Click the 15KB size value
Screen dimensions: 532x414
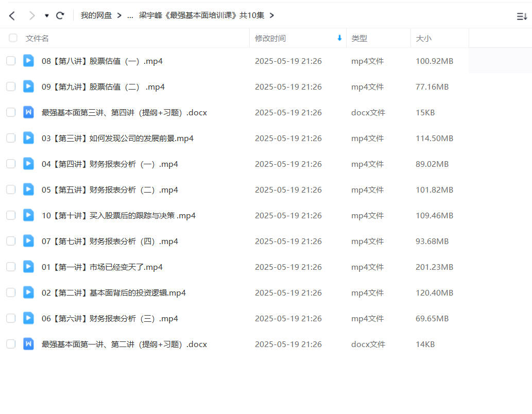click(x=425, y=113)
